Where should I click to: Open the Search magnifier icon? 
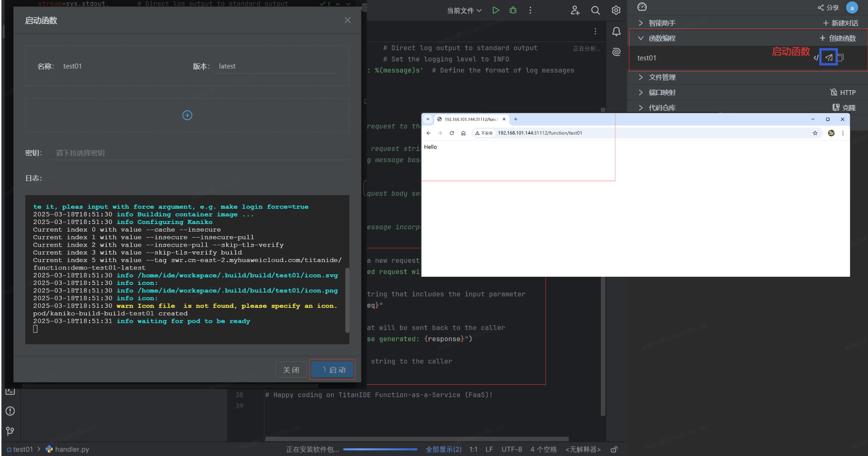pyautogui.click(x=595, y=10)
